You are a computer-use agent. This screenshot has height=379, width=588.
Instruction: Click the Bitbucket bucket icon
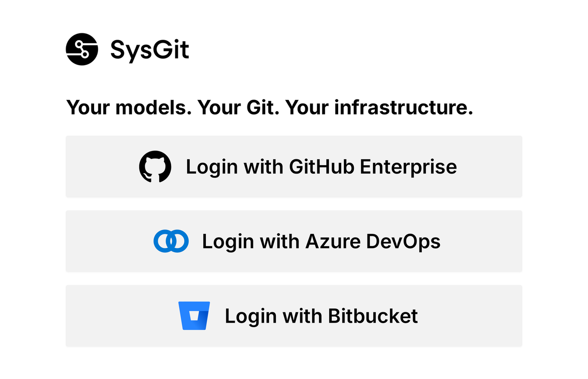click(x=194, y=316)
